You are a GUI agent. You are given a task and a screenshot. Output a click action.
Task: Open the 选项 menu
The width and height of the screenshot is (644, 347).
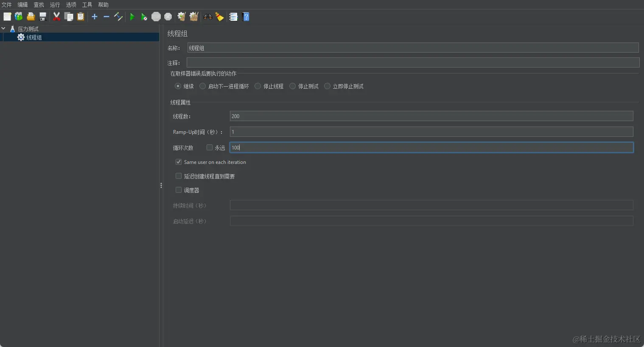[71, 5]
